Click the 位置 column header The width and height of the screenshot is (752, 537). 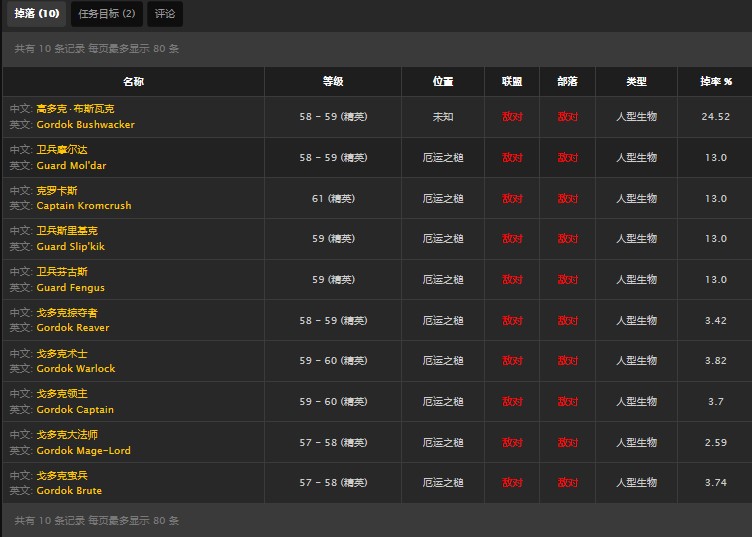pyautogui.click(x=443, y=82)
